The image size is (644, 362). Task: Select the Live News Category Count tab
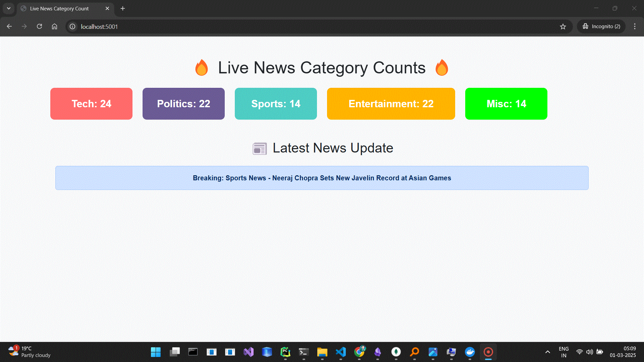(59, 8)
